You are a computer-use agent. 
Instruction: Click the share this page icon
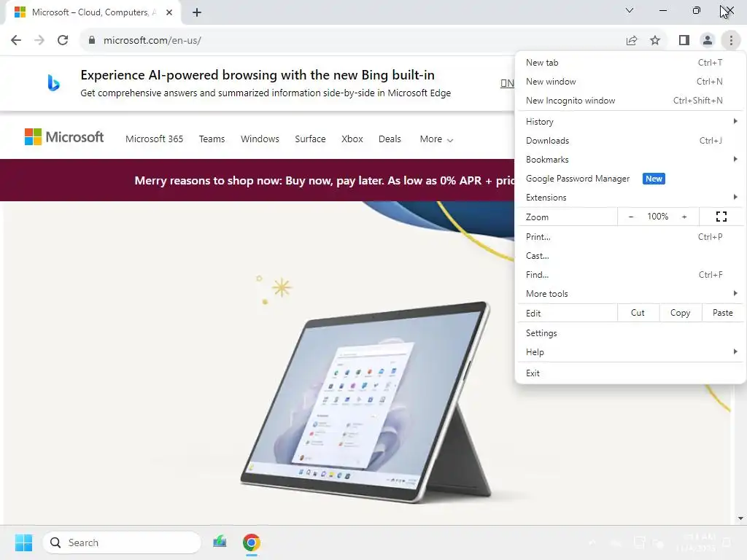(x=632, y=41)
